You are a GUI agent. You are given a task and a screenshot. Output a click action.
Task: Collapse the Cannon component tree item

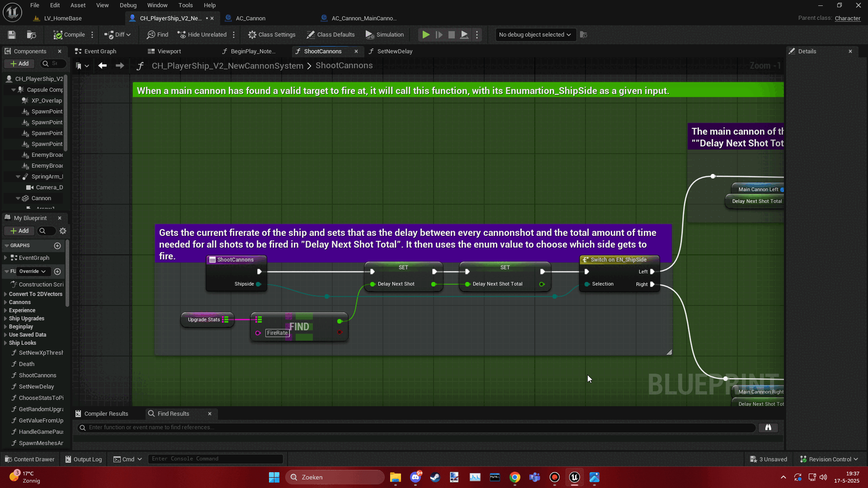(x=18, y=198)
